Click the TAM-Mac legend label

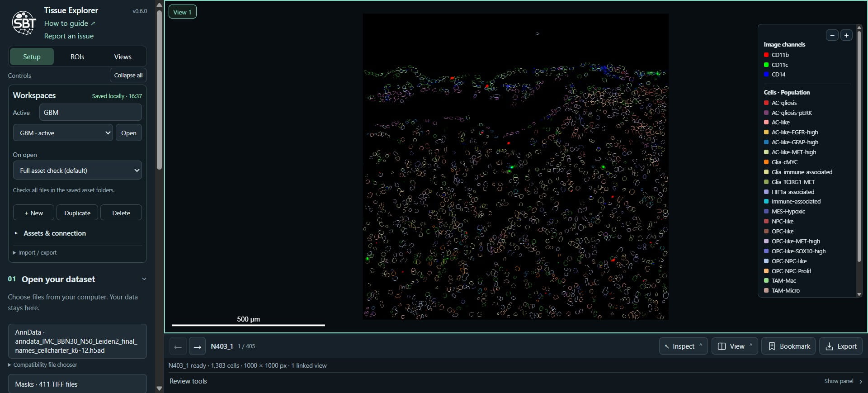pos(784,281)
